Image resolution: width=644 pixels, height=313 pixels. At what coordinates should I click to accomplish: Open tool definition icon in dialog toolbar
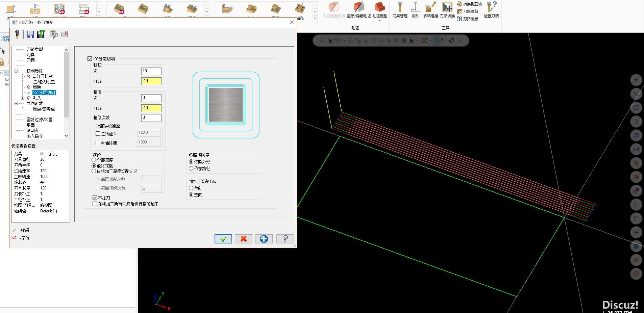(17, 34)
